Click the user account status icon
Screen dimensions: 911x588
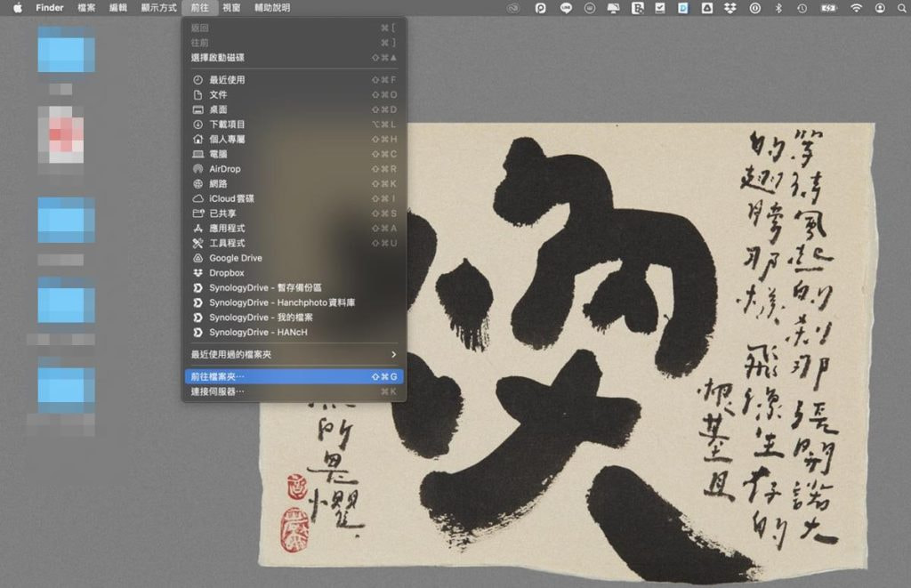(x=880, y=8)
